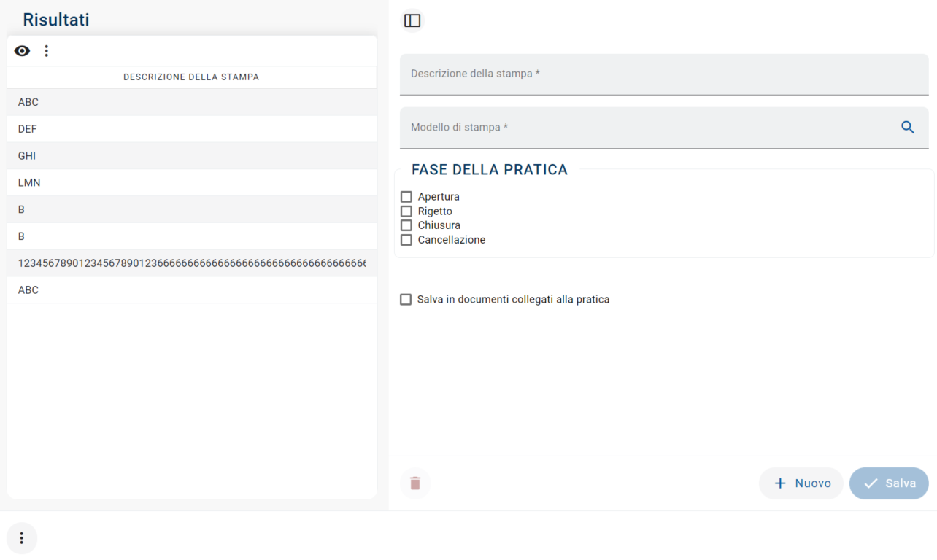This screenshot has height=560, width=937.
Task: Select the long 1234567890 numeric row
Action: pyautogui.click(x=191, y=263)
